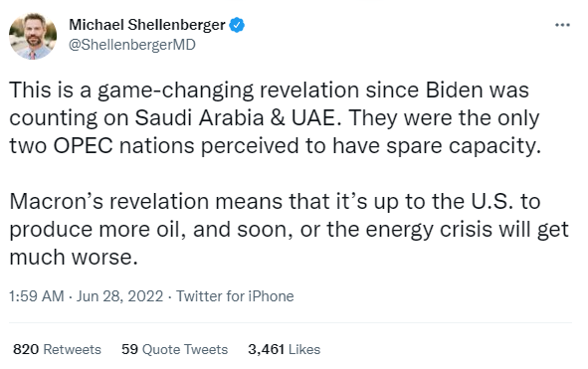Click the word OPEC in the tweet
The height and width of the screenshot is (369, 588).
click(x=83, y=145)
